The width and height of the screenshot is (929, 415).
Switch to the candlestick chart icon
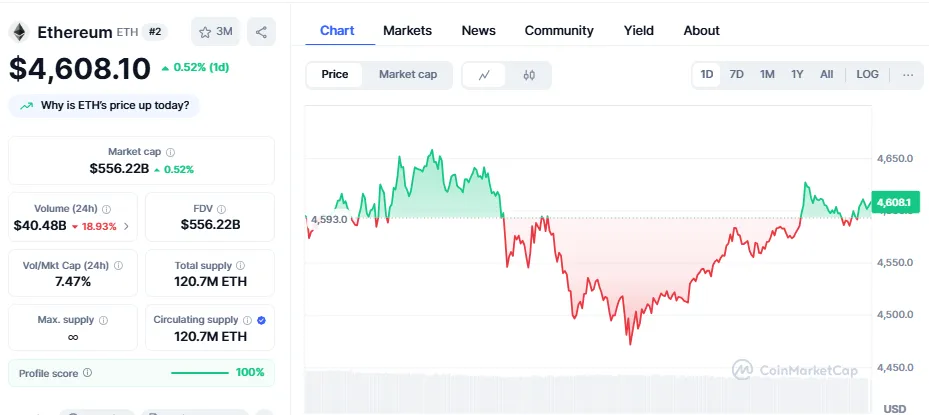coord(529,75)
